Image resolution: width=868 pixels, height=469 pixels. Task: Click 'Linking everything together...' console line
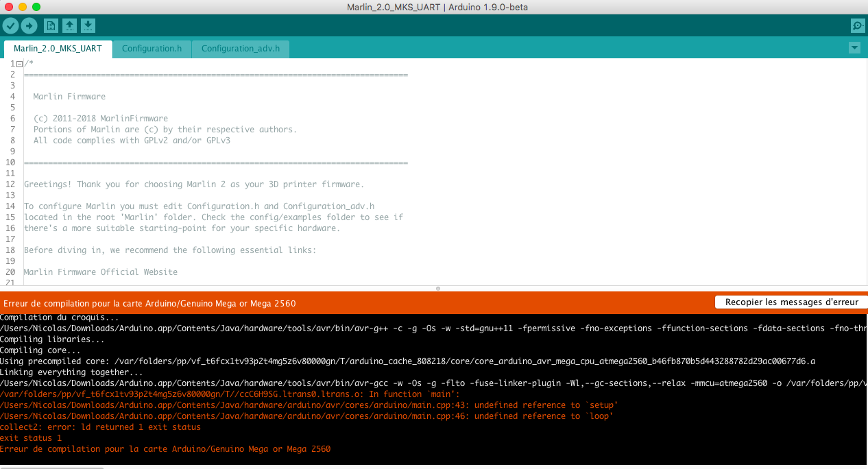pyautogui.click(x=72, y=372)
